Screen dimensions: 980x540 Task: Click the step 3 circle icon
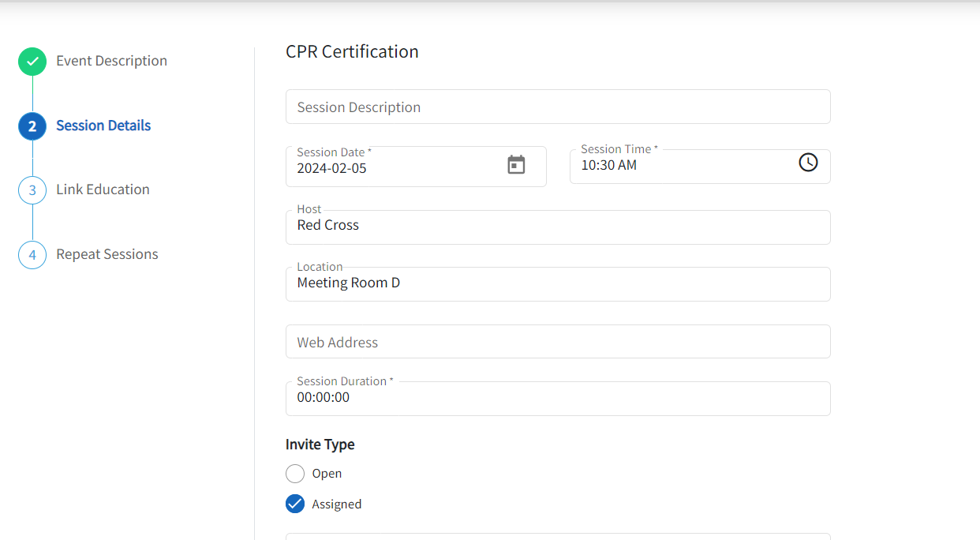tap(32, 190)
